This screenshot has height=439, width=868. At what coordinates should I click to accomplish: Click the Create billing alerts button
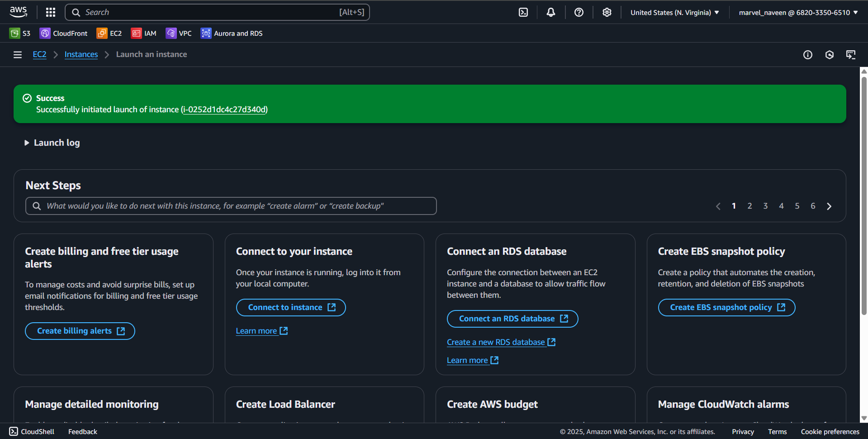[80, 331]
